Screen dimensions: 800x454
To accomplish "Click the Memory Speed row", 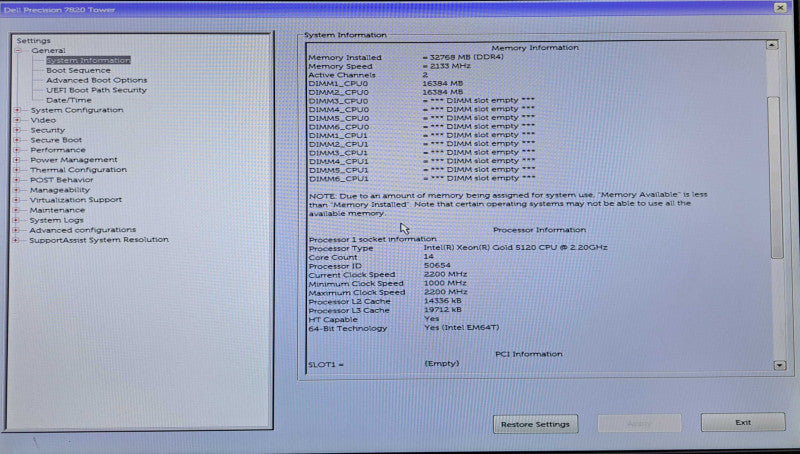I will pos(389,66).
